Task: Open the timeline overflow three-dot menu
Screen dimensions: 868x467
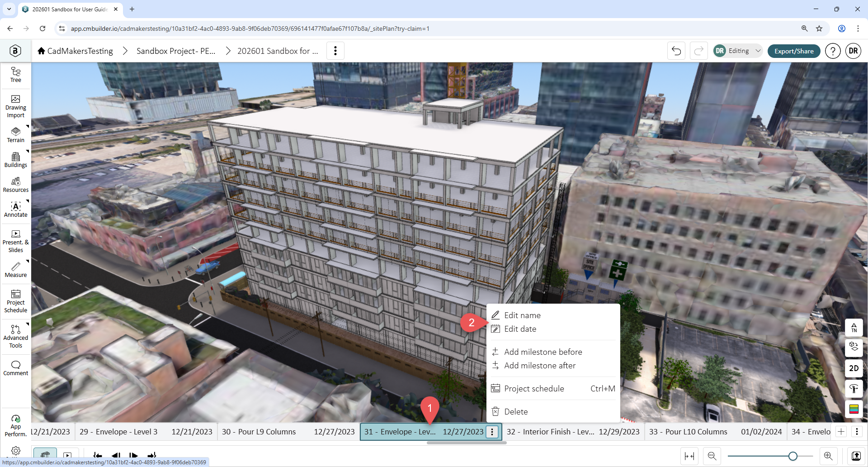Action: point(857,432)
